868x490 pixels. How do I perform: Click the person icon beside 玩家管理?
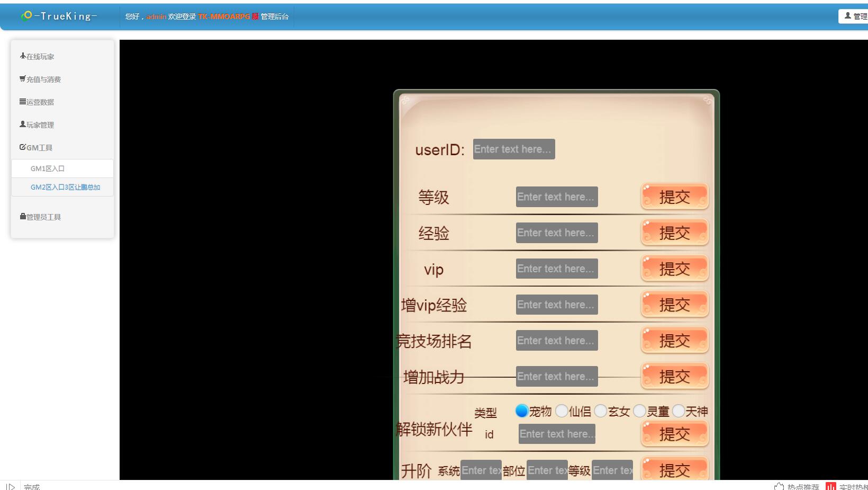[23, 124]
